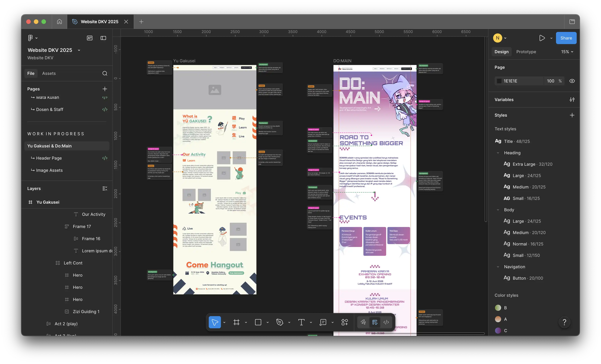
Task: Open the Figma main menu icon
Action: 30,38
